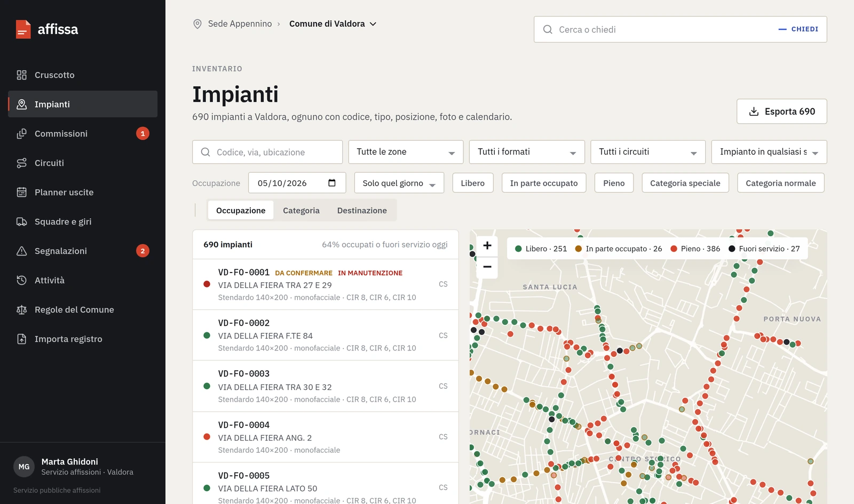Open the Tutti i circuiti dropdown
The width and height of the screenshot is (854, 504).
coord(648,152)
